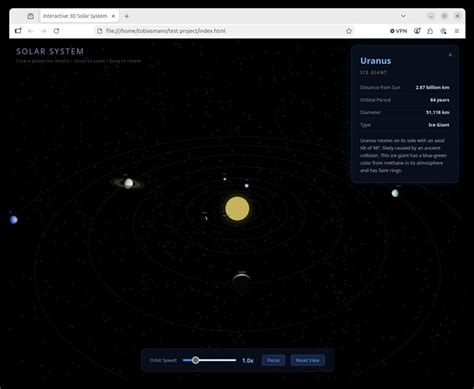
Task: Open the extensions puzzle icon
Action: (430, 31)
